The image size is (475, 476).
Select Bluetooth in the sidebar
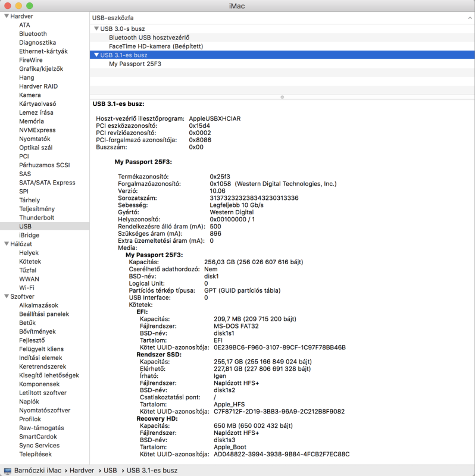point(33,34)
